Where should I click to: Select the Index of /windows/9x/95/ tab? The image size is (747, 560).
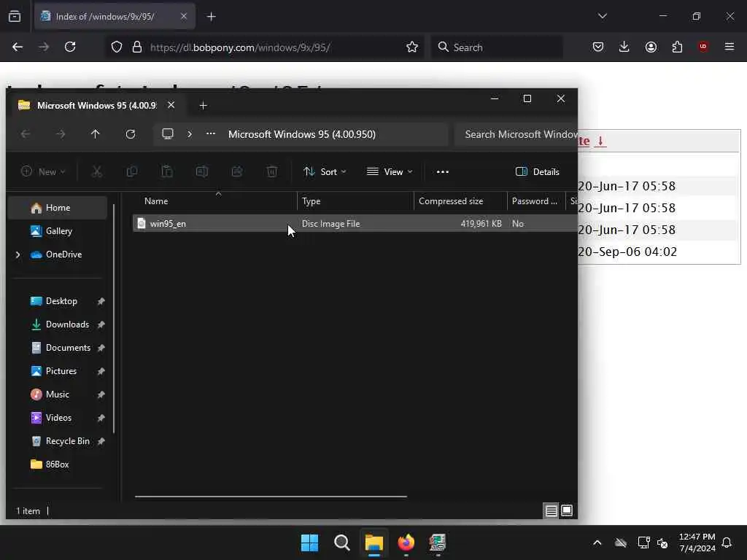click(x=115, y=16)
